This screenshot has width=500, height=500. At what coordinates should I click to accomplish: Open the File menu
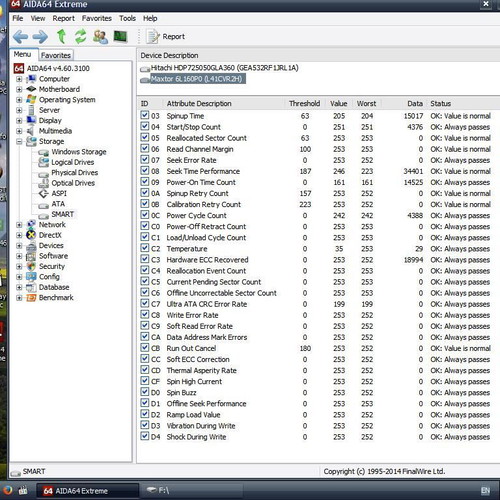click(18, 18)
